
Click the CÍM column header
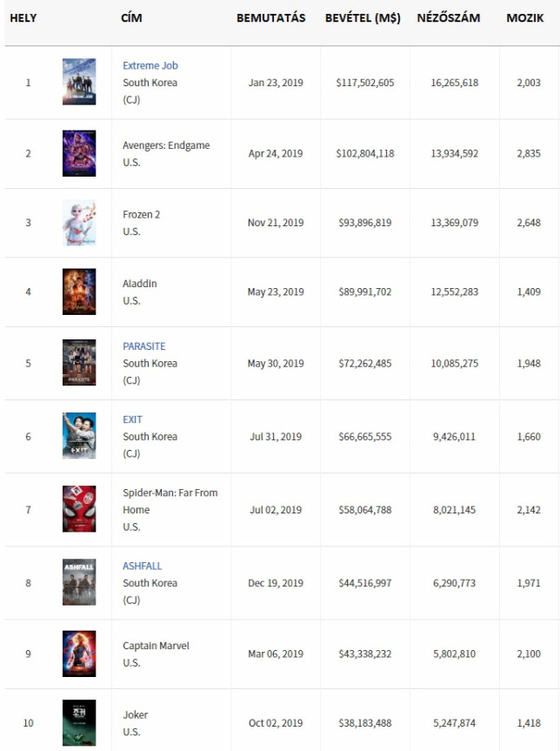click(x=131, y=18)
